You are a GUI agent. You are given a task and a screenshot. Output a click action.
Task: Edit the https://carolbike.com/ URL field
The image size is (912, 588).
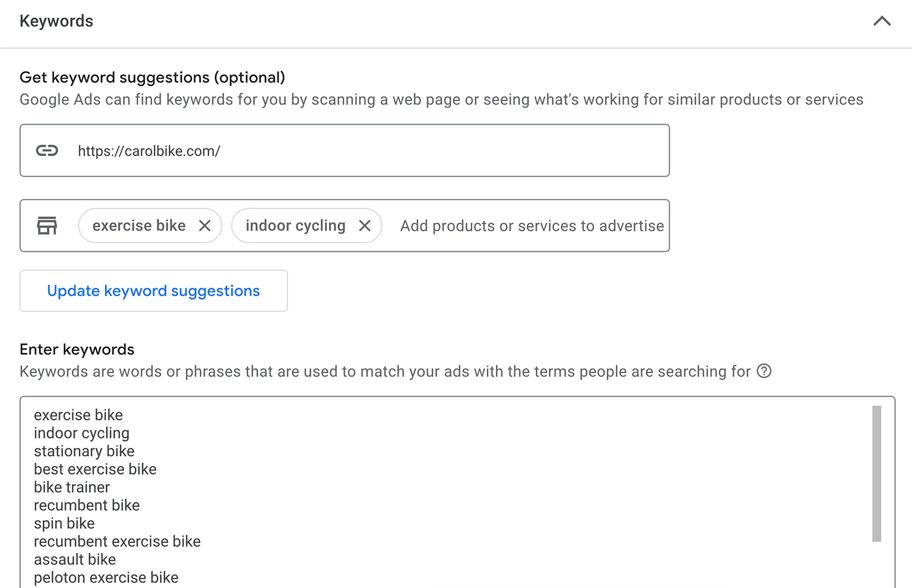(x=344, y=150)
